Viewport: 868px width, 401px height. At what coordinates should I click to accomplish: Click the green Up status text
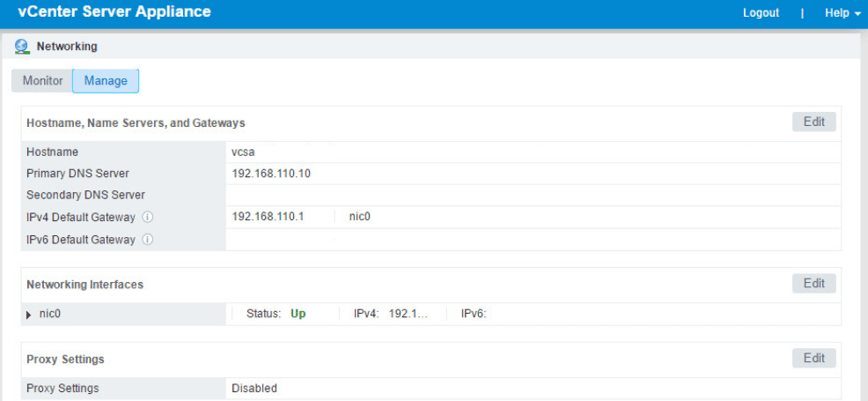[x=298, y=314]
